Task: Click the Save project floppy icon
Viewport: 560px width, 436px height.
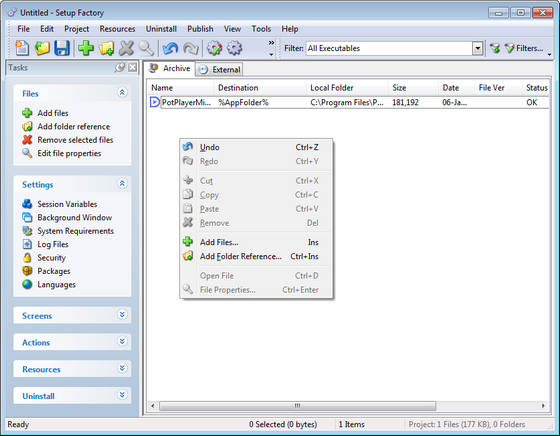Action: (x=62, y=48)
